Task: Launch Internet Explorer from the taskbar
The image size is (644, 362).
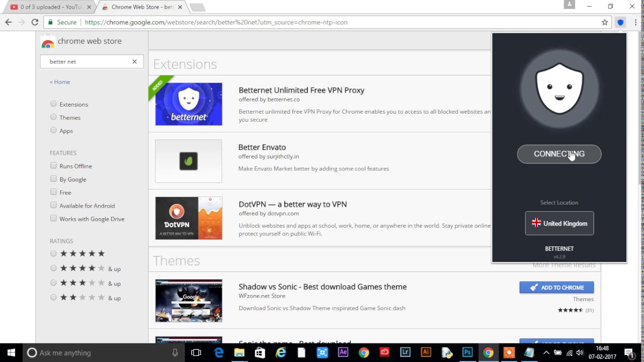Action: [x=281, y=352]
